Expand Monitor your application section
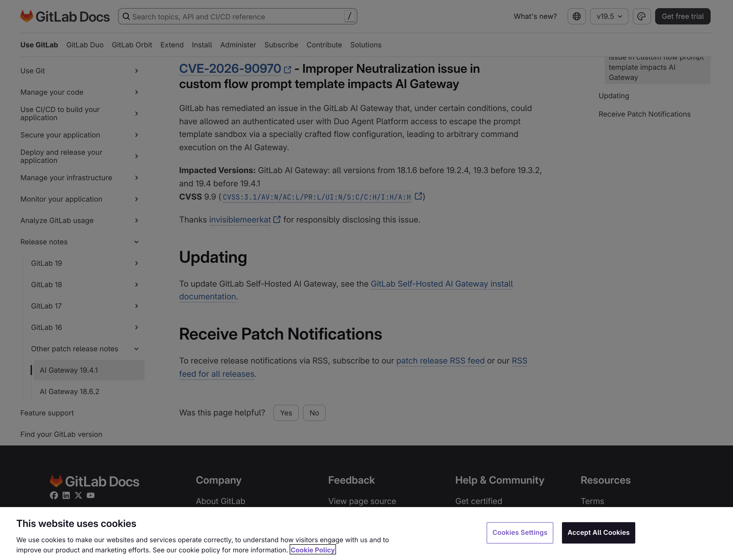 [136, 199]
